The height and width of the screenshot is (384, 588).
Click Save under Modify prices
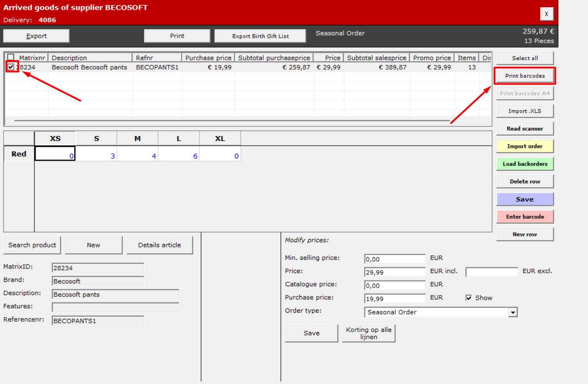(x=311, y=333)
